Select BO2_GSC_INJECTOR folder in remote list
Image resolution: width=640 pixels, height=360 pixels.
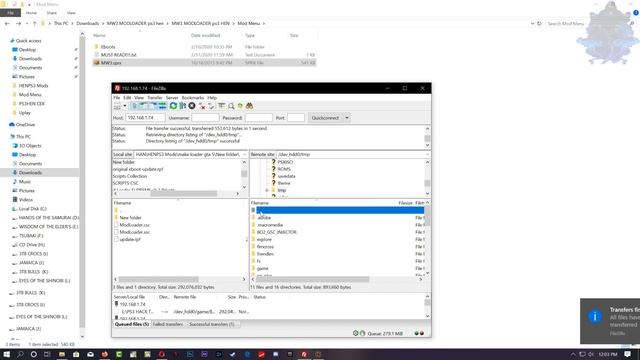click(x=277, y=232)
